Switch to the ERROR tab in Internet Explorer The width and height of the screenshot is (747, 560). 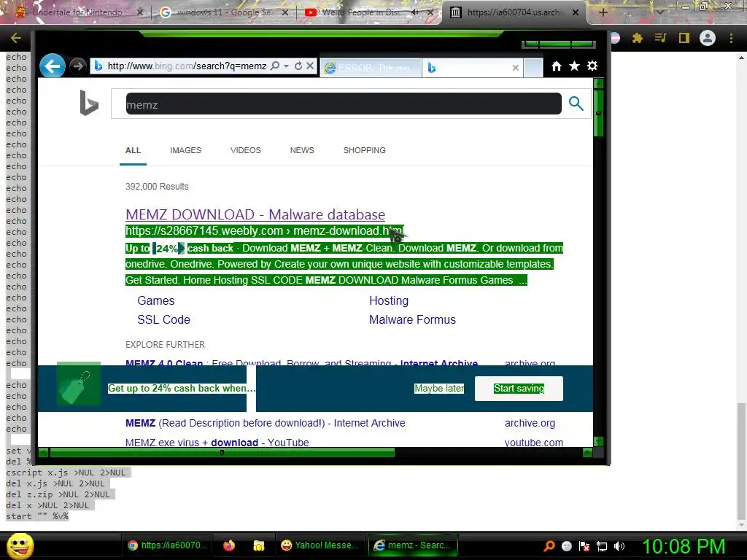pos(371,68)
